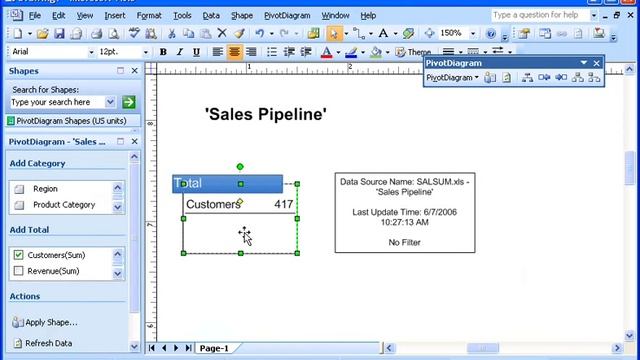The width and height of the screenshot is (640, 360).
Task: Expand the shape search history dropdown
Action: coord(110,102)
